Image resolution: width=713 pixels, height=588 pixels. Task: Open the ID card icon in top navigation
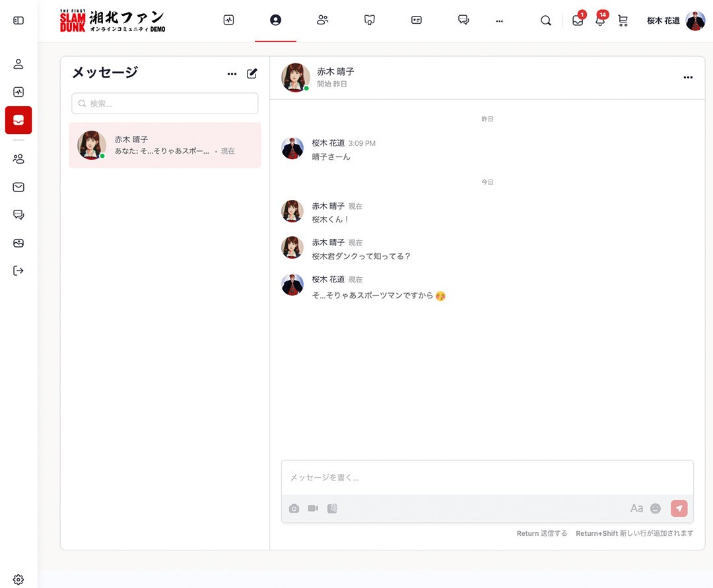(x=417, y=20)
